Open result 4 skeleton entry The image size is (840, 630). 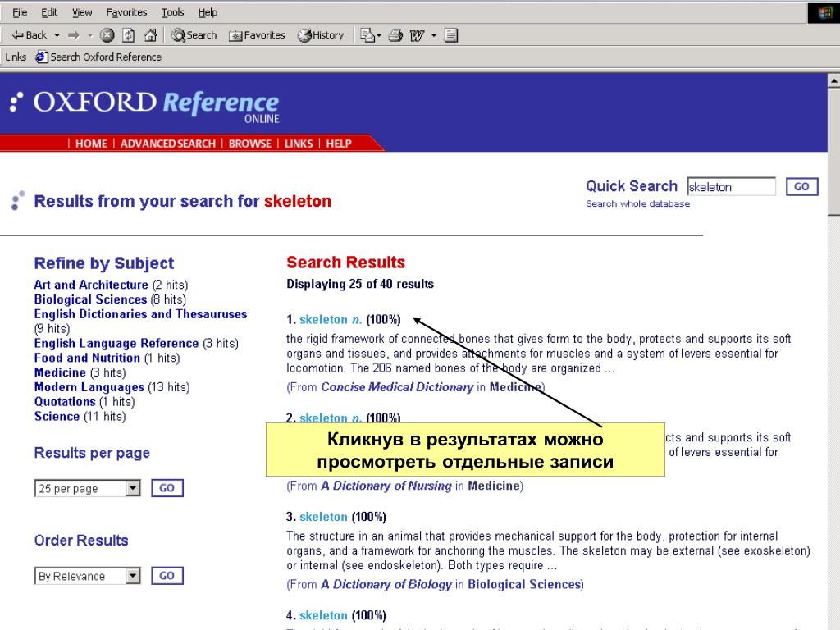tap(323, 615)
